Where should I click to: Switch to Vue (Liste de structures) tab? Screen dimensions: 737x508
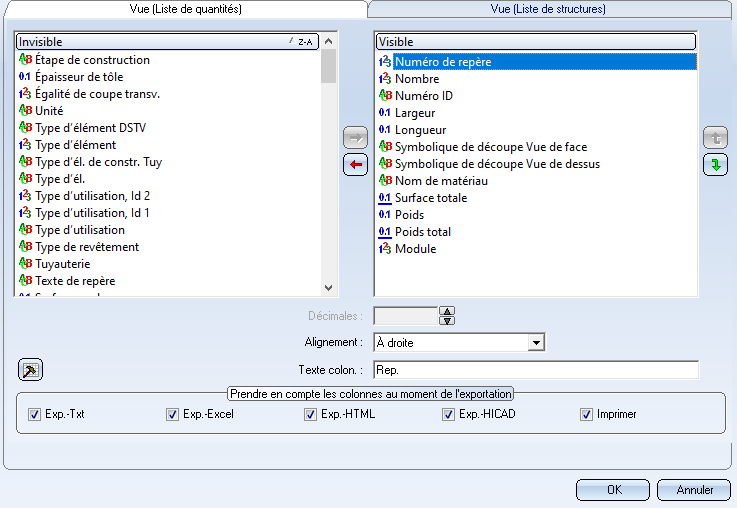point(549,9)
